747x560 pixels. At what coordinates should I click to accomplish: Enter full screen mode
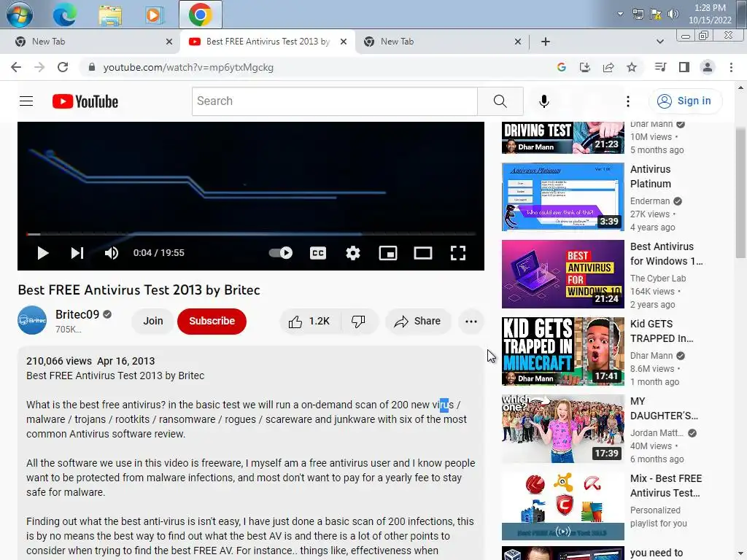(458, 253)
